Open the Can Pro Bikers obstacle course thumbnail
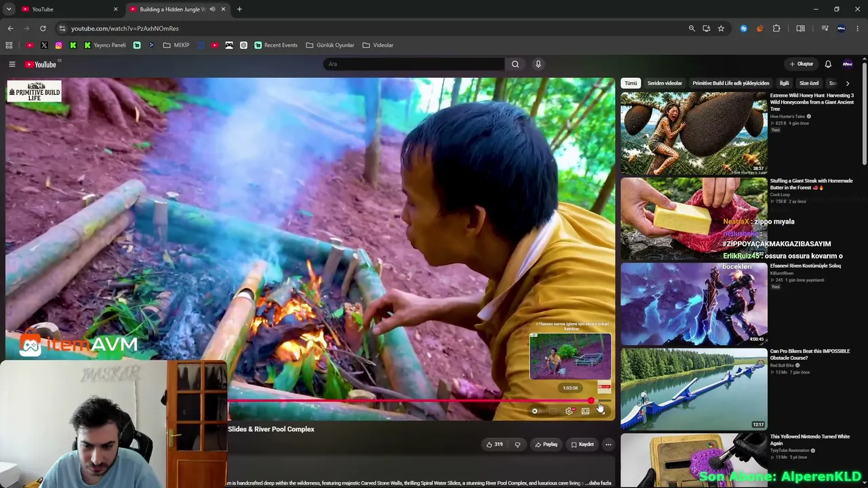Viewport: 868px width, 488px height. point(694,390)
